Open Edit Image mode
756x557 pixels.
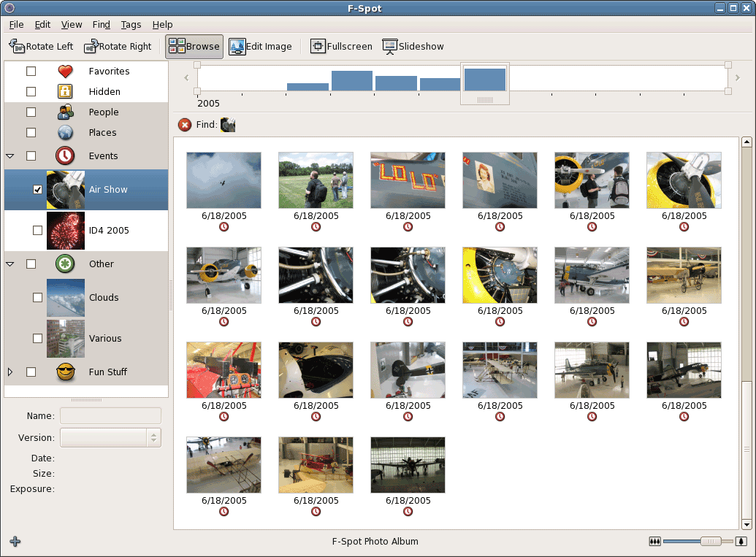point(260,46)
